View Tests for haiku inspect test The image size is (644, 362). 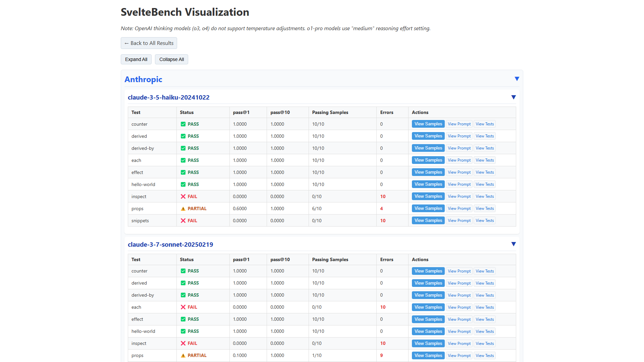tap(484, 196)
